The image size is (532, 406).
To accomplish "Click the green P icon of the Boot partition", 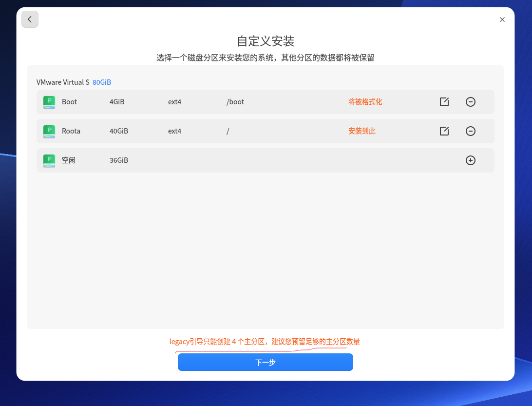I will [49, 102].
